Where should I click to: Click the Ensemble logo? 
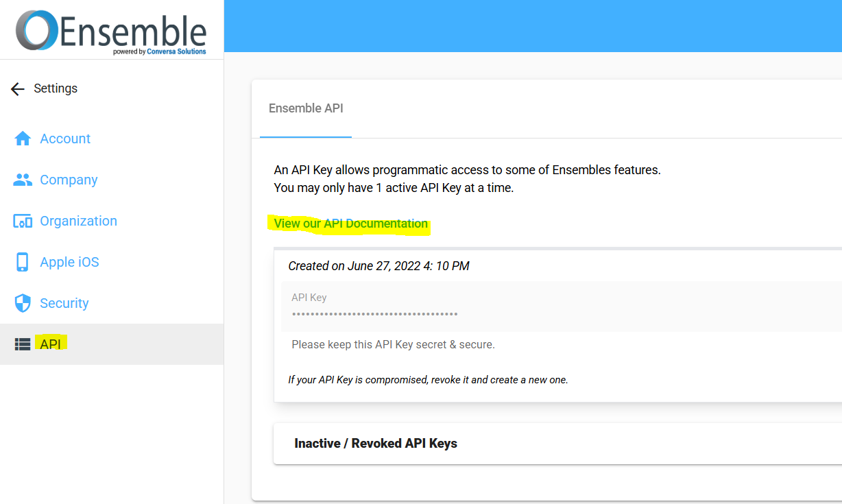111,31
